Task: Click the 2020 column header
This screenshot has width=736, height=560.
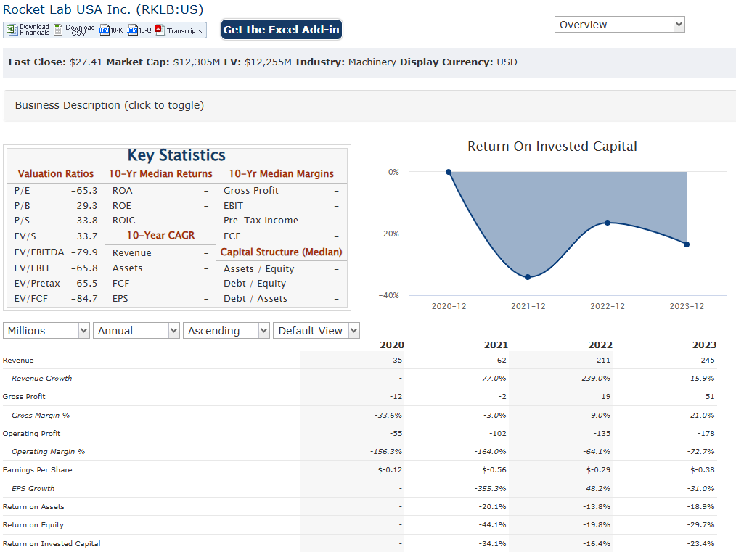Action: tap(392, 345)
